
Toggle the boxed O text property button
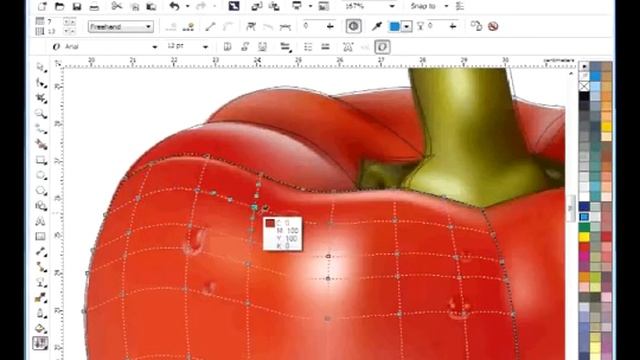[382, 47]
